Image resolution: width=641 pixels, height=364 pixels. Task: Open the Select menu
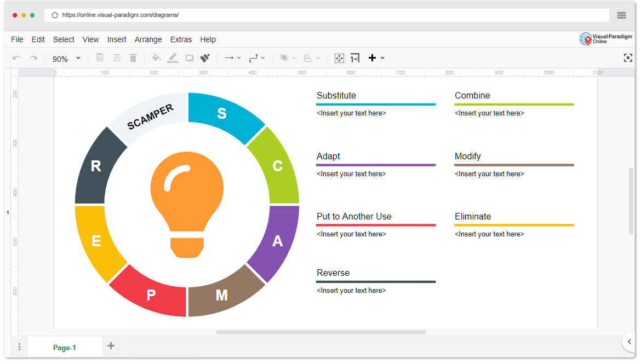(64, 39)
